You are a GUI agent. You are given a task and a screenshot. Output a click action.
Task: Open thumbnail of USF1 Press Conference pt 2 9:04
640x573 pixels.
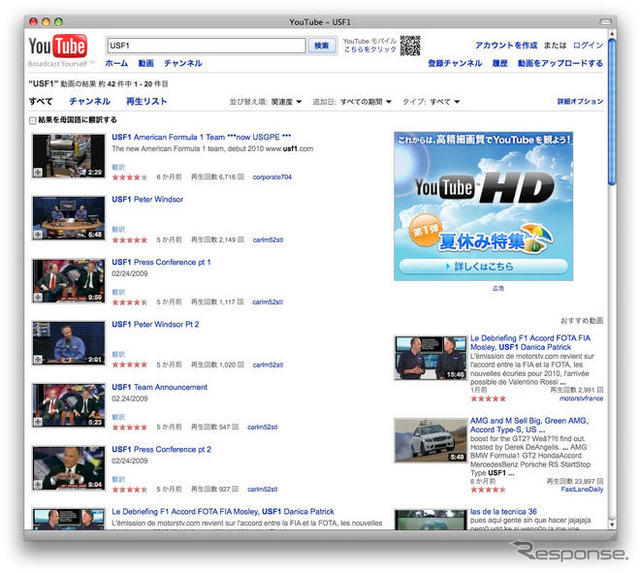[69, 469]
